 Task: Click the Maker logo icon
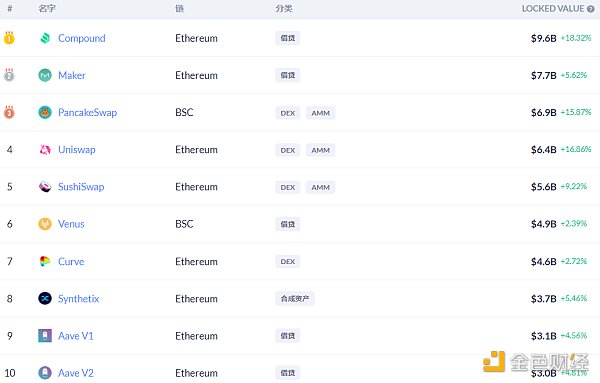click(x=45, y=75)
